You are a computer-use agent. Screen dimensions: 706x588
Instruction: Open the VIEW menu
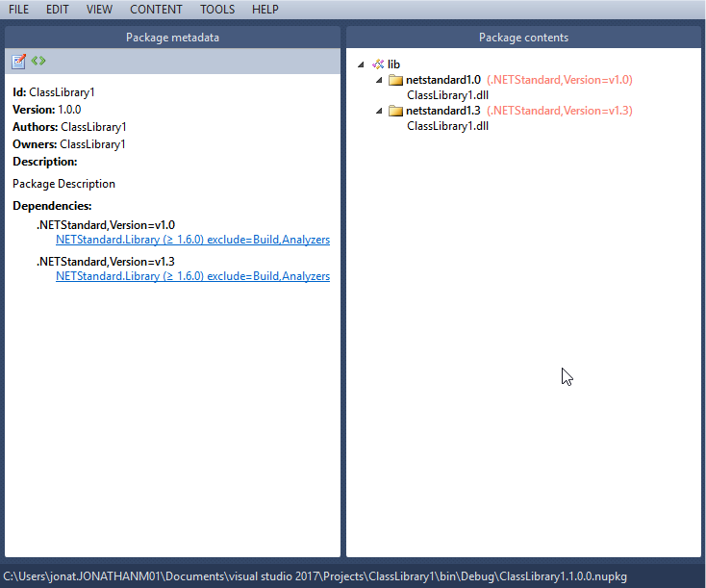[99, 10]
